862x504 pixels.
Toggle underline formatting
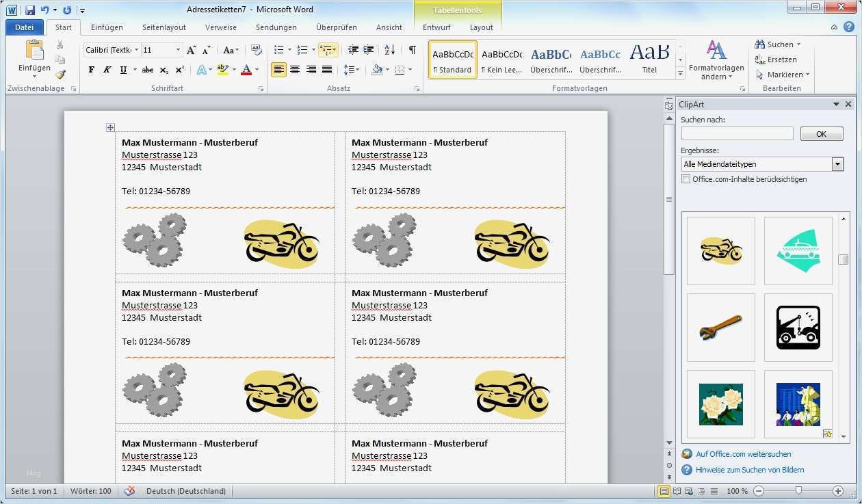(x=123, y=70)
